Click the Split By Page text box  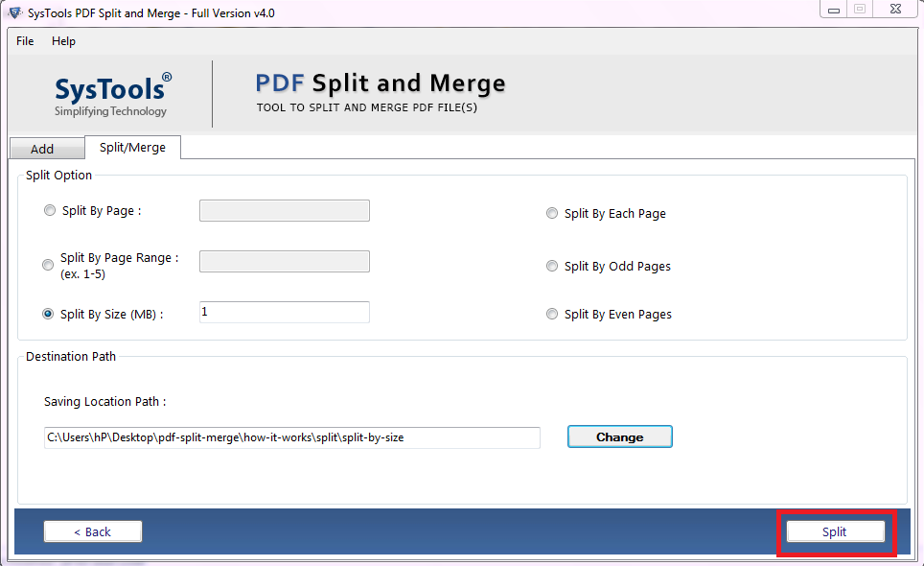pos(284,210)
